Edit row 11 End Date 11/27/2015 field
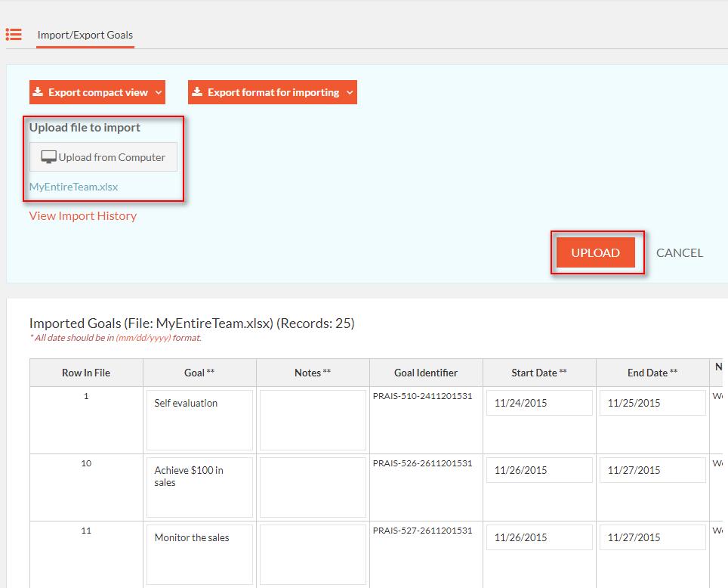The height and width of the screenshot is (588, 728). [x=652, y=538]
